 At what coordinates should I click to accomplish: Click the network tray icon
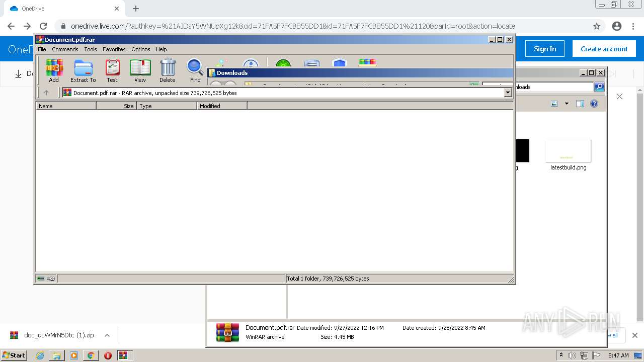coord(584,355)
